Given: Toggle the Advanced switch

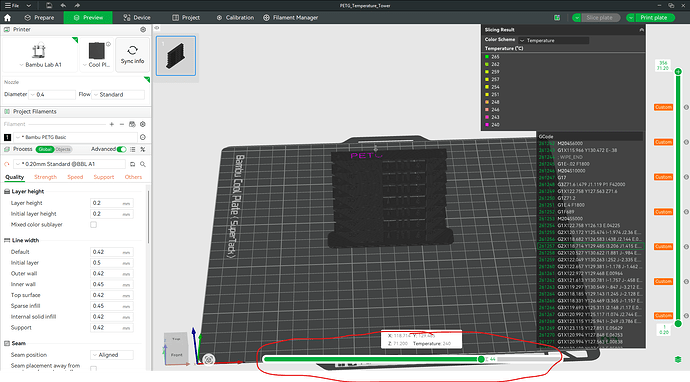Looking at the screenshot, I should tap(121, 149).
